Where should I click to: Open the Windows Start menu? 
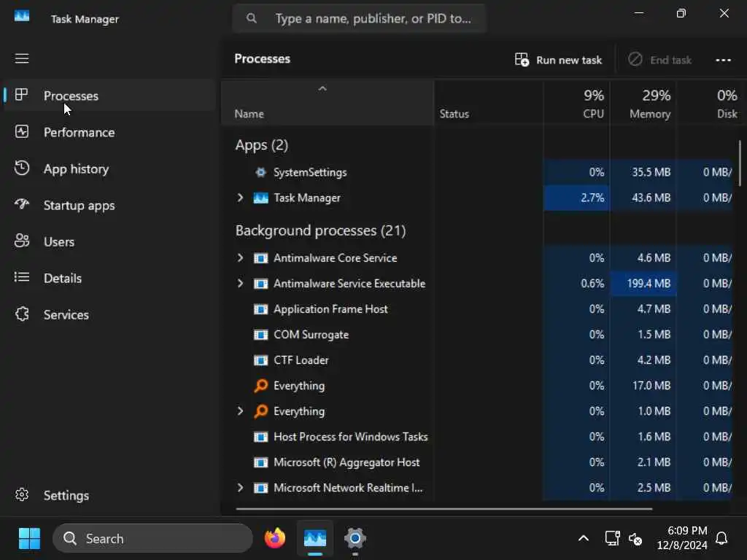[29, 539]
